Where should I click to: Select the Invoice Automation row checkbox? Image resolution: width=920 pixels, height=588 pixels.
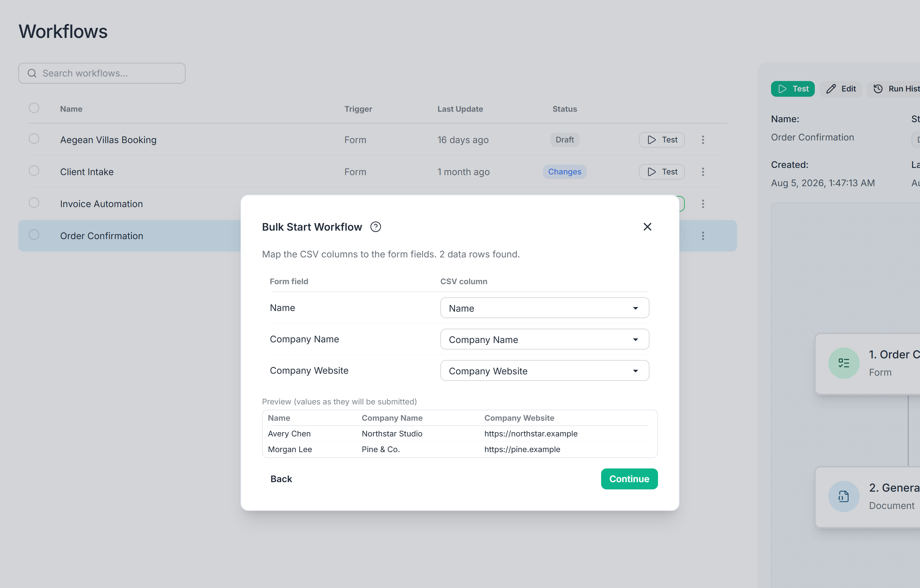[34, 203]
